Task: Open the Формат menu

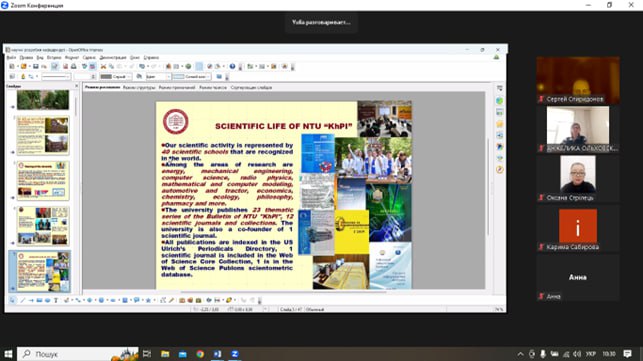Action: (72, 57)
